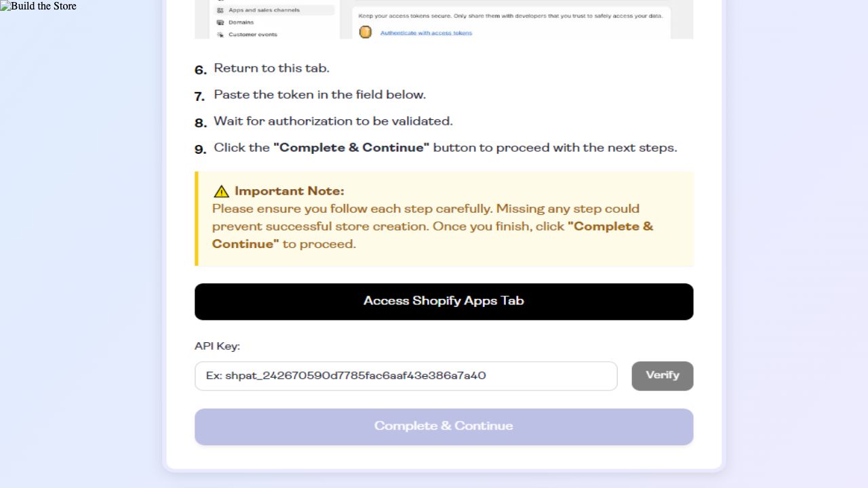Focus the API Key input field

[406, 376]
